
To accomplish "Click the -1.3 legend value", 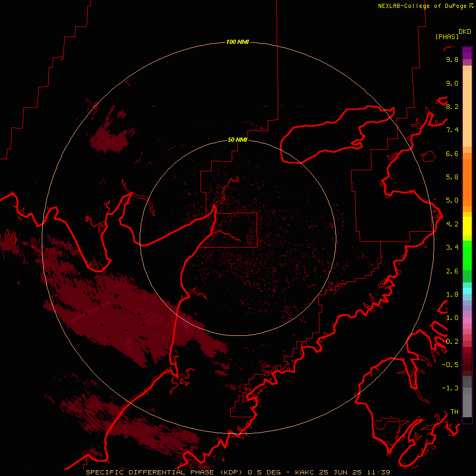I will (450, 388).
